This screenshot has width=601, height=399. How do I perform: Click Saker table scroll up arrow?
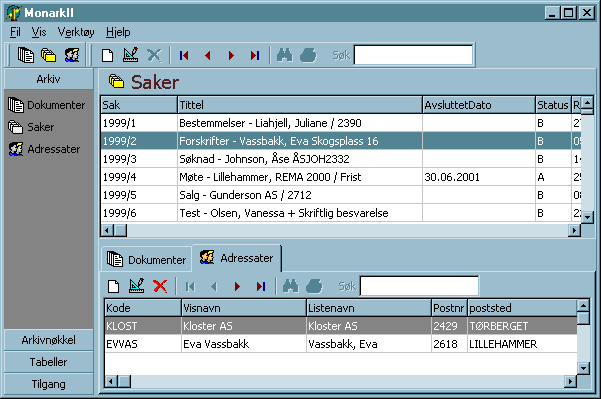pyautogui.click(x=587, y=102)
